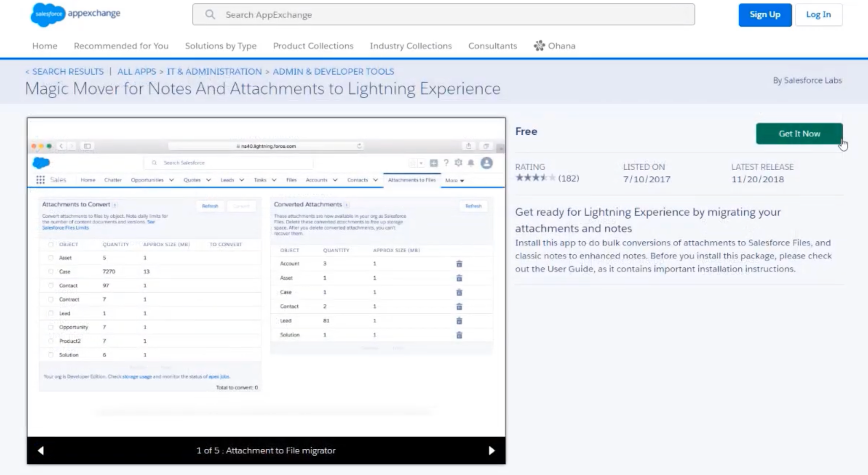Click Refresh in Converted Attachments panel
The height and width of the screenshot is (475, 868).
pyautogui.click(x=473, y=206)
